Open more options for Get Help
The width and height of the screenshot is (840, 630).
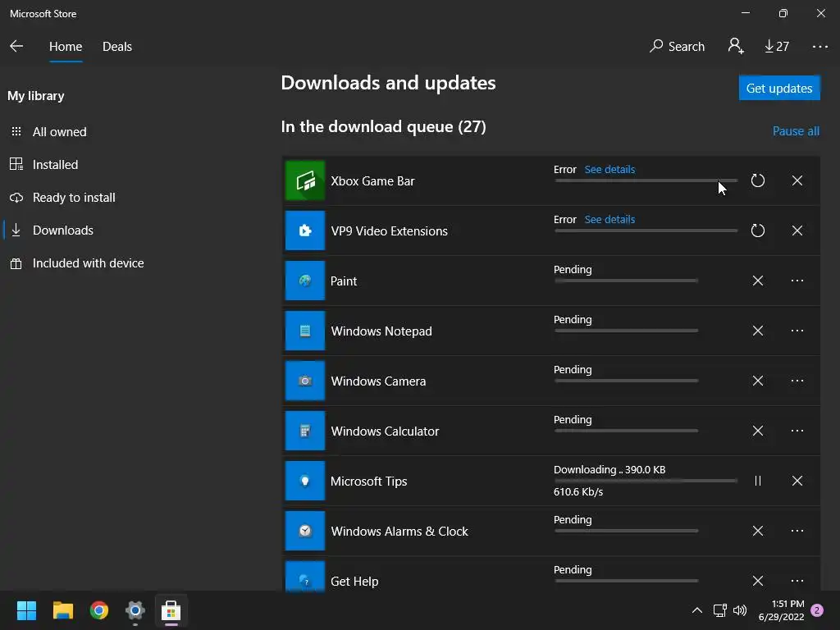(797, 581)
